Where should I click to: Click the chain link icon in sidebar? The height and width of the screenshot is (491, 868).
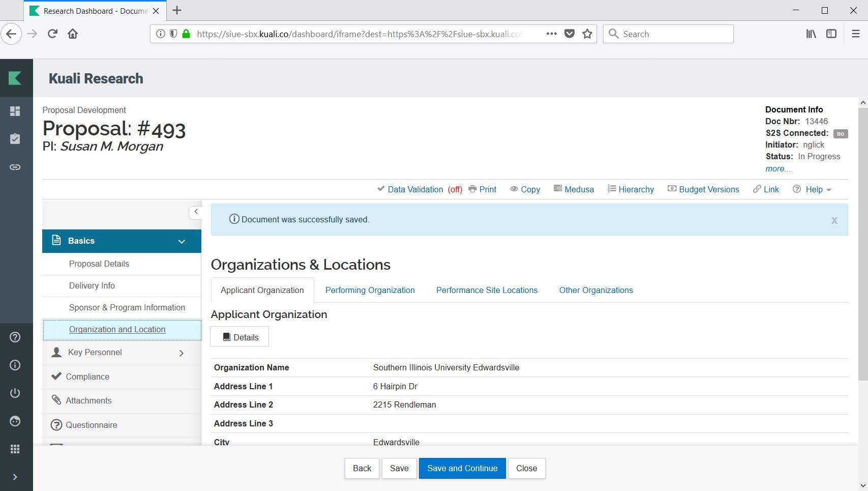pos(15,167)
